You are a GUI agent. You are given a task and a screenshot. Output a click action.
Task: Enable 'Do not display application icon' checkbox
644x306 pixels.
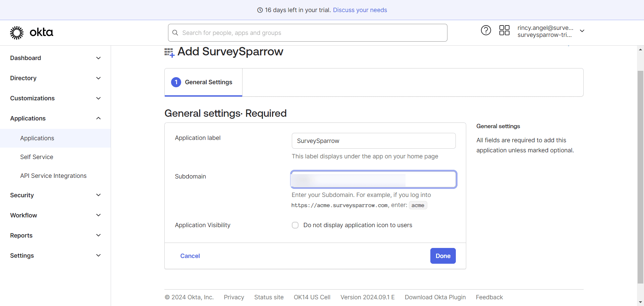(x=295, y=225)
